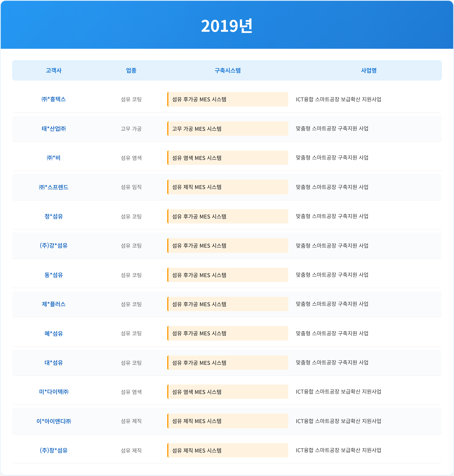Open the 미*다이텍㈜ customer entry
The height and width of the screenshot is (476, 454).
tap(54, 392)
